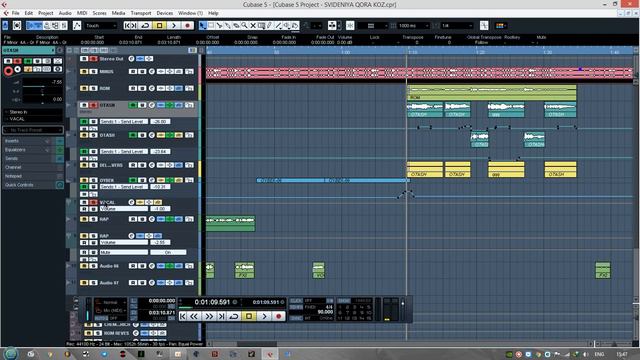Select the Object Selection arrow tool

click(x=202, y=25)
